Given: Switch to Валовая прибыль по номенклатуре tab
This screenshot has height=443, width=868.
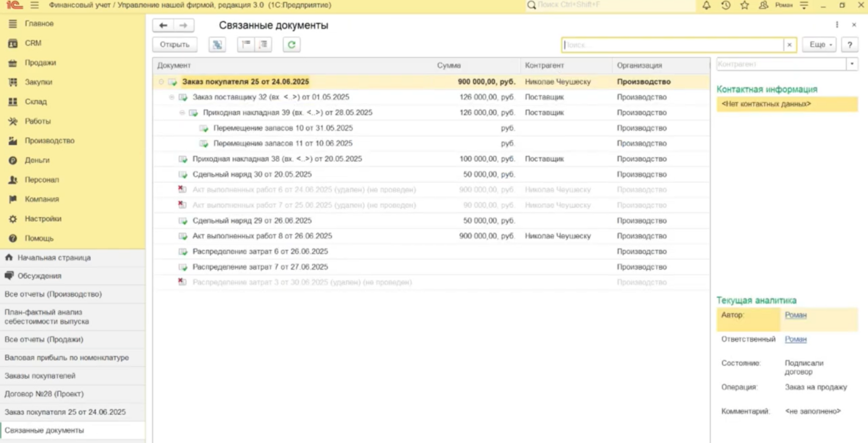Looking at the screenshot, I should (x=73, y=357).
